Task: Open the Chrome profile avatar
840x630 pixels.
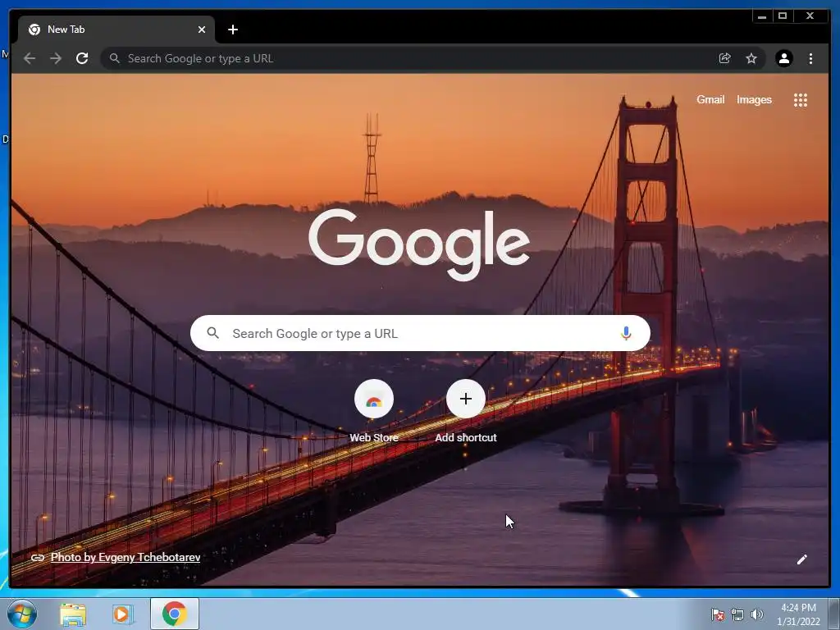Action: tap(783, 58)
